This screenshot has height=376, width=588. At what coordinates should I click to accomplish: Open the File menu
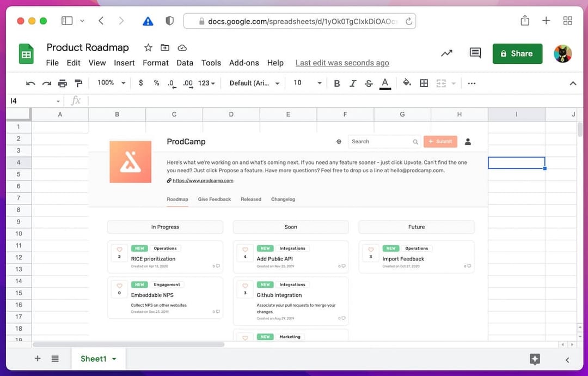click(52, 63)
